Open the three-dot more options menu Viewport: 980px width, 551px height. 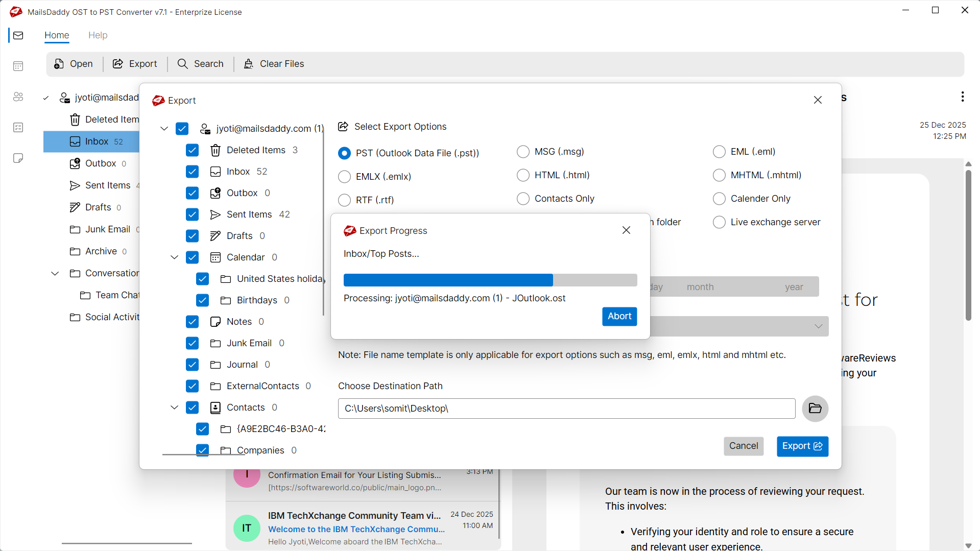pos(963,97)
